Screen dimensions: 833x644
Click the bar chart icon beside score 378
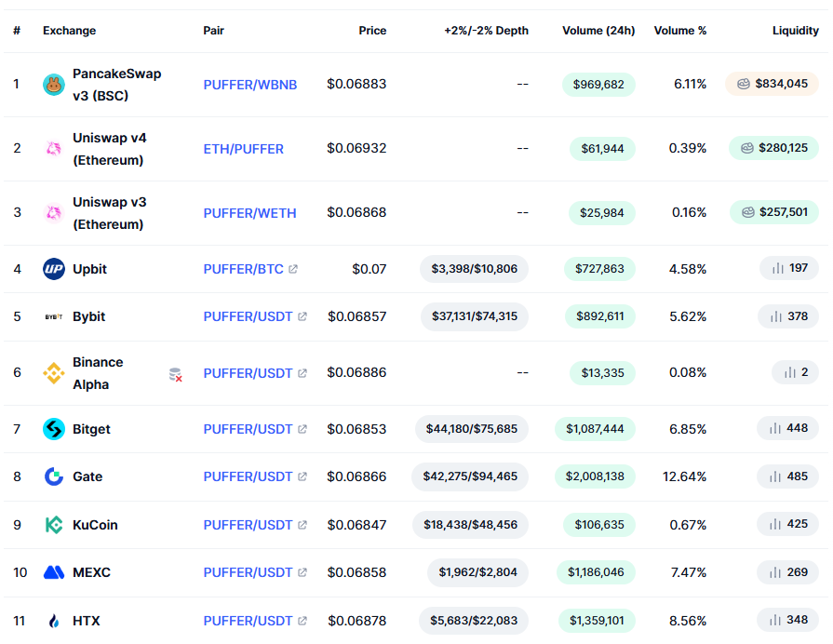pos(776,316)
